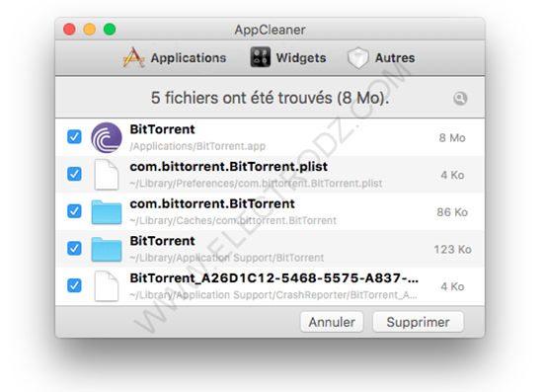Screen dimensions: 546x392
Task: Toggle checkbox for Caches com.bittorrent.BitTorrent folder
Action: tap(74, 211)
